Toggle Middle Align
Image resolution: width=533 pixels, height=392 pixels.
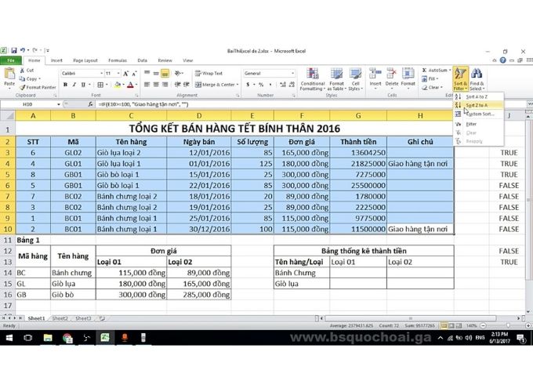point(156,73)
